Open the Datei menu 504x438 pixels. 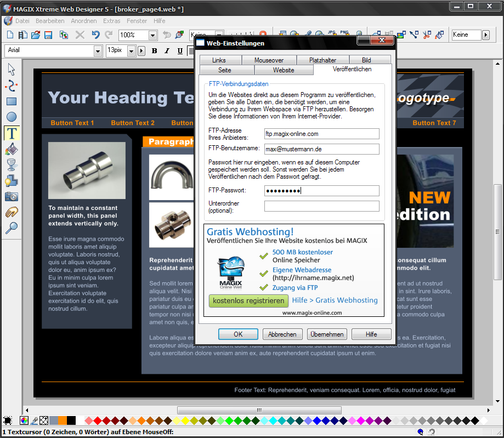(22, 21)
